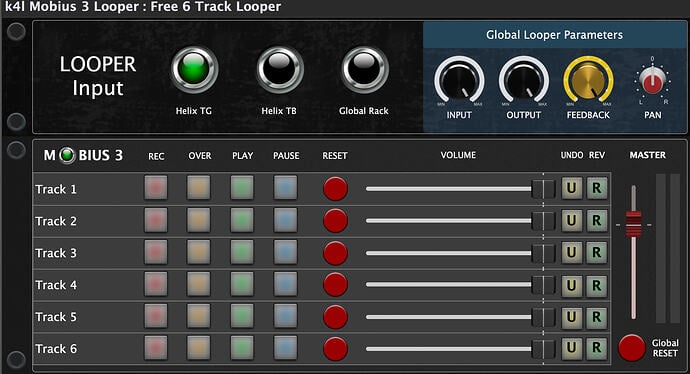The width and height of the screenshot is (690, 374).
Task: Click the gold FEEDBACK knob
Action: point(588,81)
